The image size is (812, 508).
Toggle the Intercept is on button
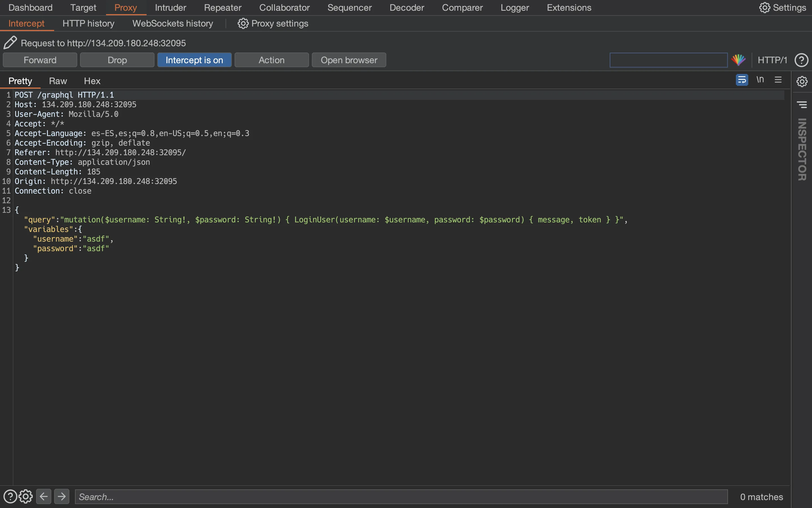click(x=194, y=60)
